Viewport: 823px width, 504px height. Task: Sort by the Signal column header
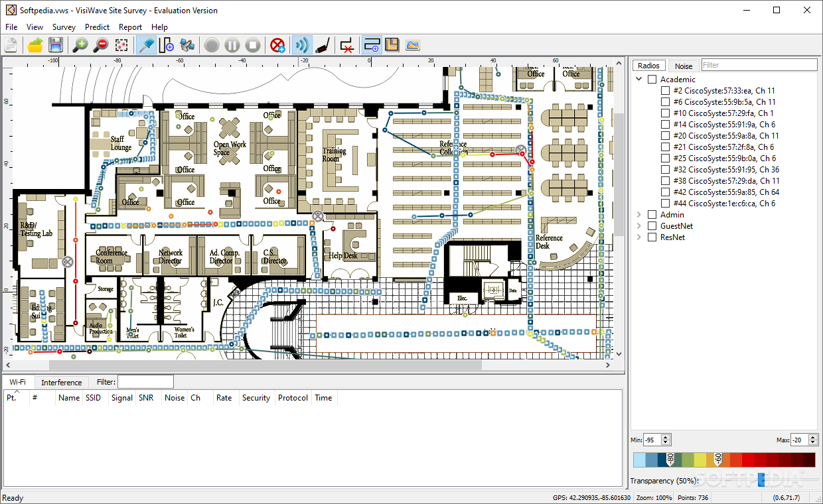[x=122, y=398]
